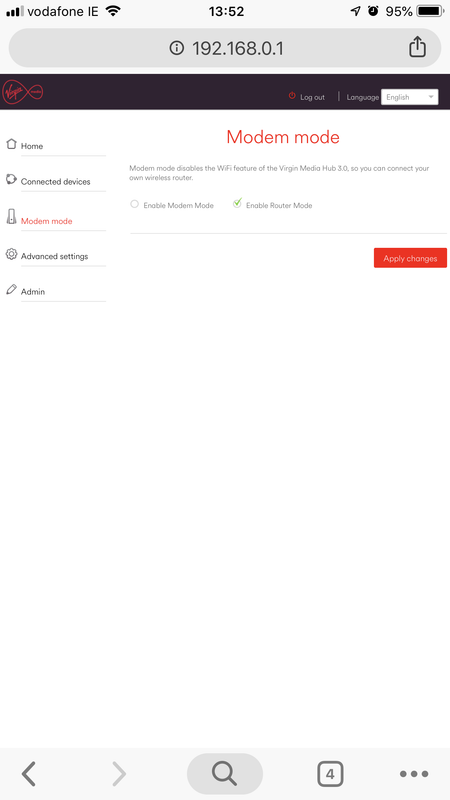Open the tab switcher showing 4 tabs
Image resolution: width=450 pixels, height=800 pixels.
click(x=330, y=774)
